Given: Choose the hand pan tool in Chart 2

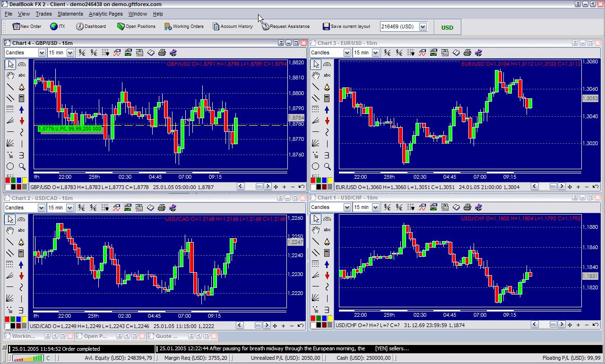Looking at the screenshot, I should click(x=10, y=230).
